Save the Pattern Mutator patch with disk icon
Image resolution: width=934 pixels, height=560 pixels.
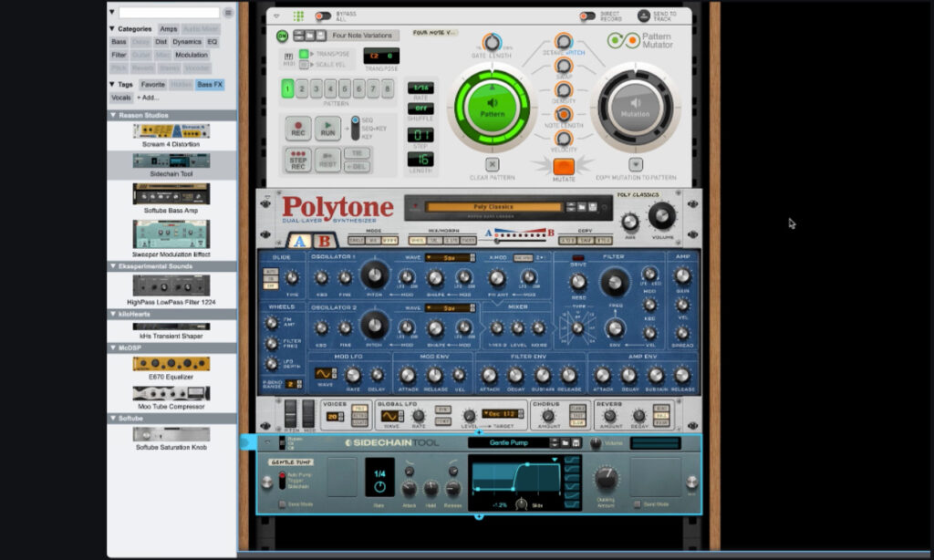click(x=320, y=36)
